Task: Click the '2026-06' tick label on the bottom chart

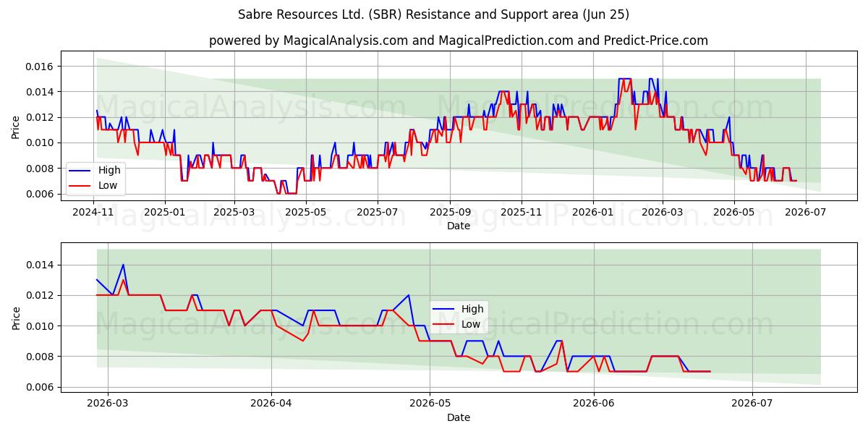Action: tap(594, 402)
